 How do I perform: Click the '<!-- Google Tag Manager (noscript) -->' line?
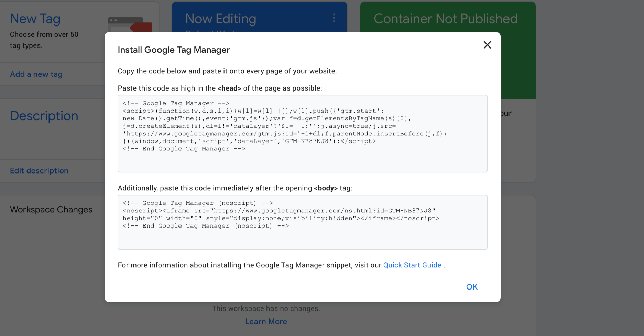click(x=198, y=203)
